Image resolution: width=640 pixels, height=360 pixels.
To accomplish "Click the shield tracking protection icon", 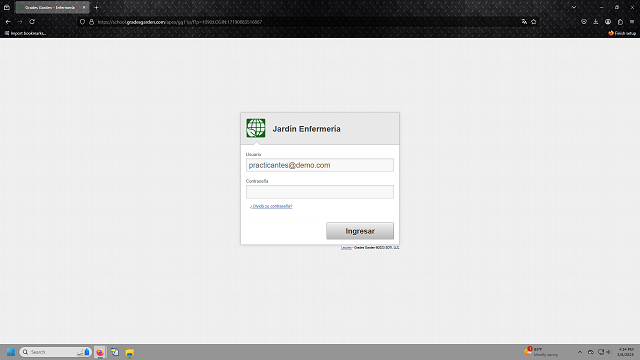I will coord(82,22).
